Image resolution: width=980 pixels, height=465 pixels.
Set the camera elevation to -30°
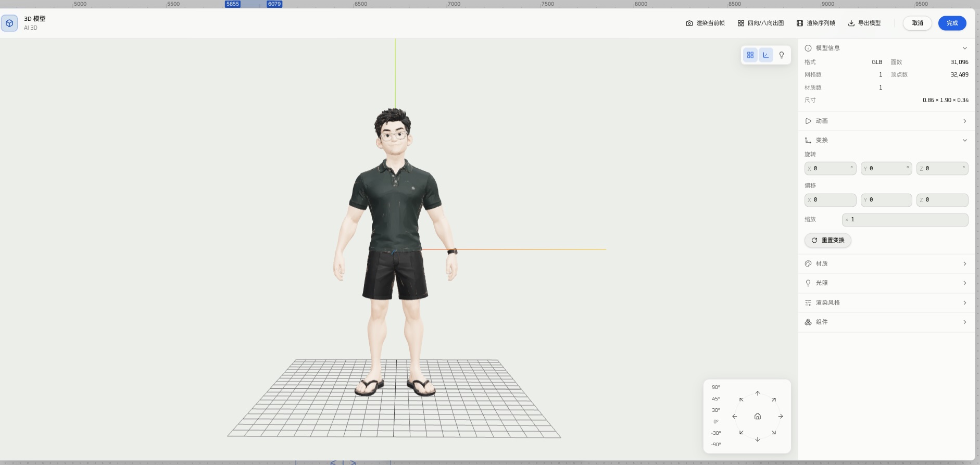coord(716,433)
